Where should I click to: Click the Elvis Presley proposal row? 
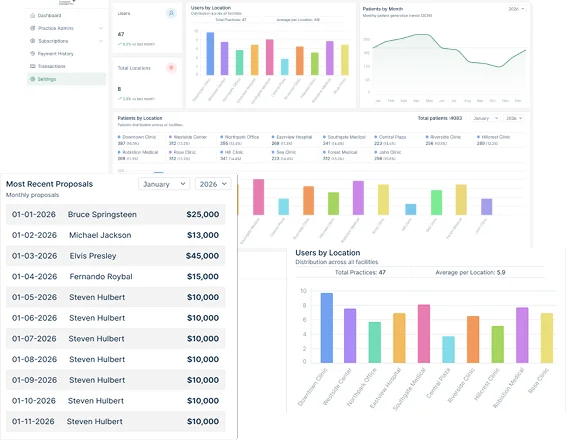pos(116,256)
